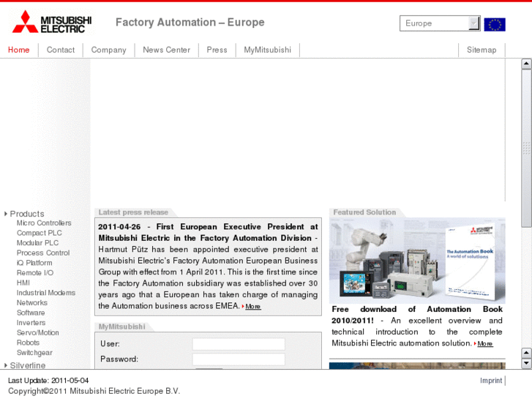Open HMI product category
The height and width of the screenshot is (399, 532).
(23, 283)
